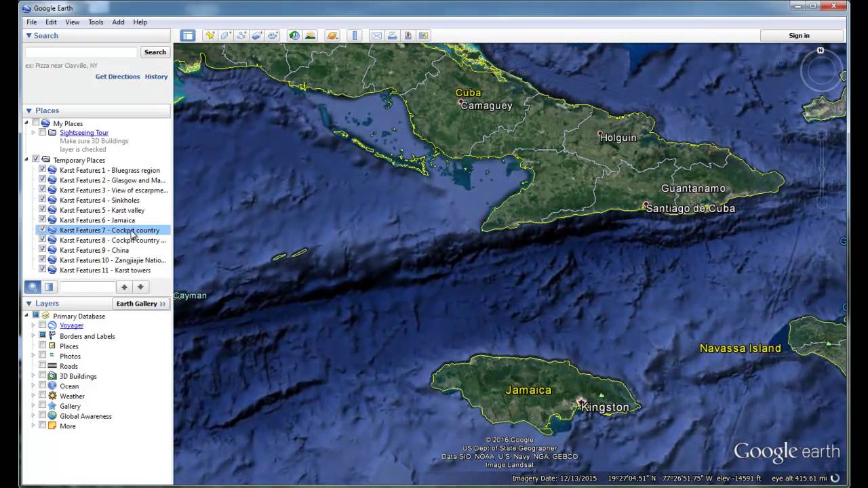Enable the Weather layer checkbox
868x488 pixels.
coord(42,396)
